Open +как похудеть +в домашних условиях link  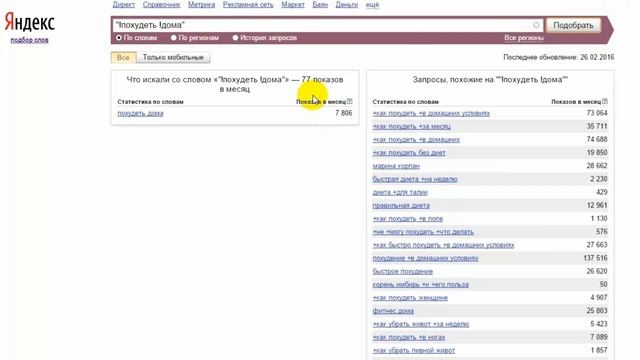tap(431, 113)
